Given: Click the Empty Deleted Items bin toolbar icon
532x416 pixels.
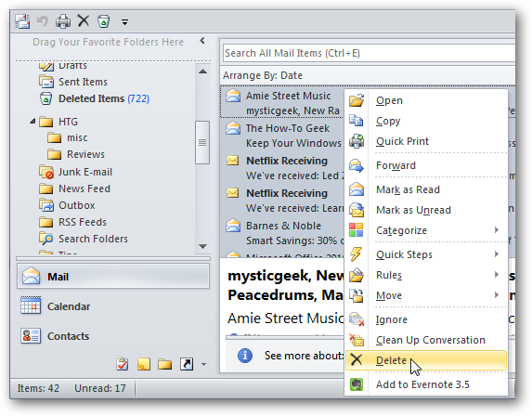Looking at the screenshot, I should point(103,21).
